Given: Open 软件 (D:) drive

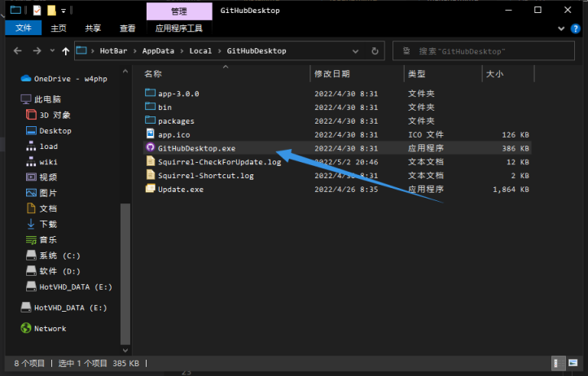Looking at the screenshot, I should pyautogui.click(x=53, y=271).
